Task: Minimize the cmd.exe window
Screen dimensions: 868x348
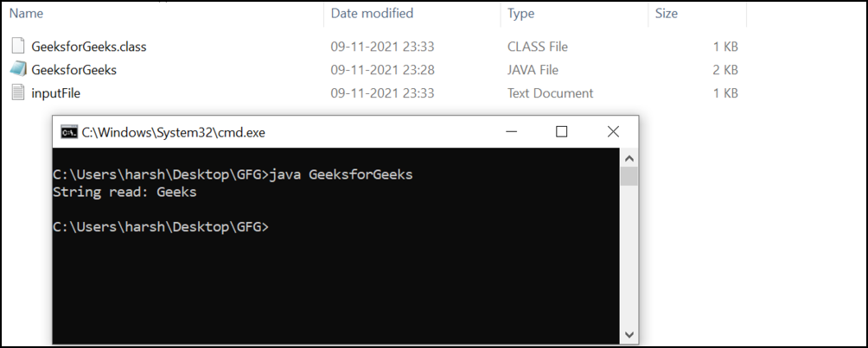Action: tap(510, 131)
